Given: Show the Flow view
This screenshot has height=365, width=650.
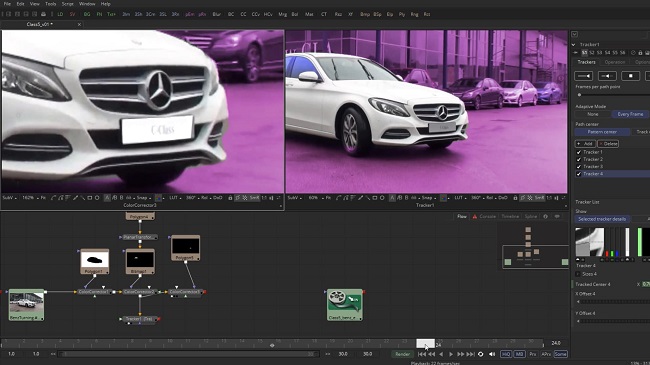Looking at the screenshot, I should click(x=461, y=217).
